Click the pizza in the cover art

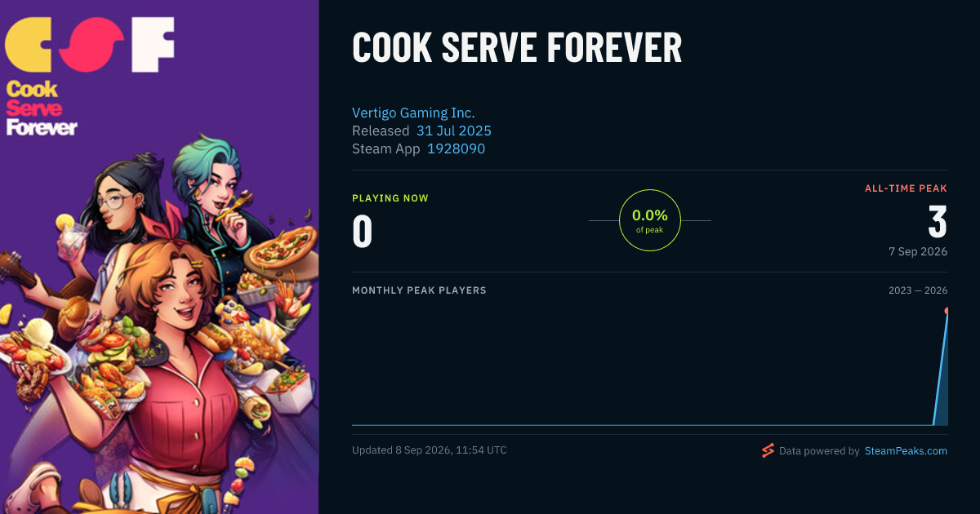tap(282, 251)
